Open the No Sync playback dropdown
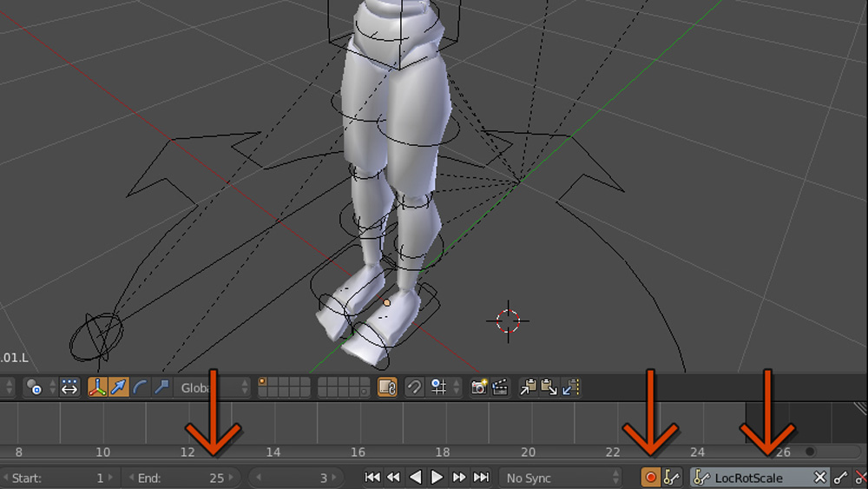The image size is (868, 489). tap(562, 478)
